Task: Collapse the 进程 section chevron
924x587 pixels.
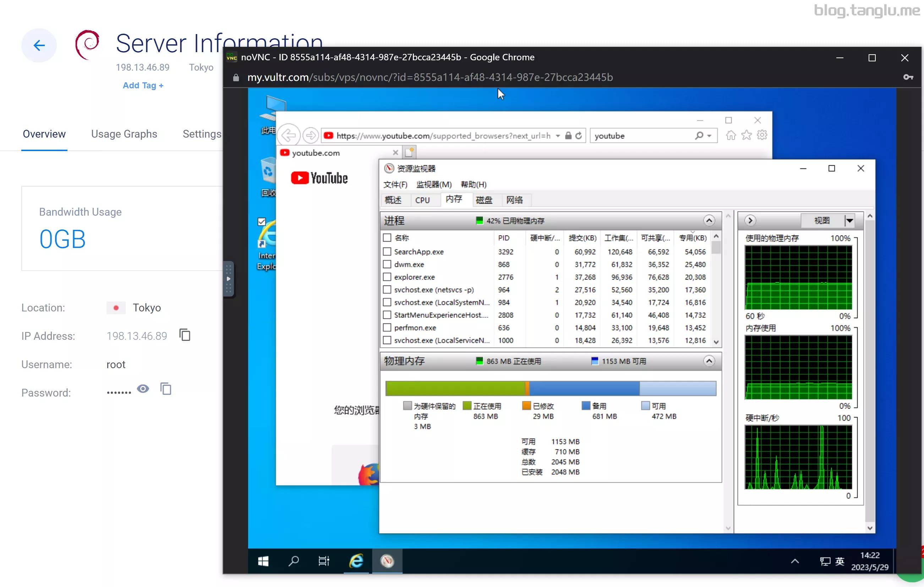Action: [709, 221]
